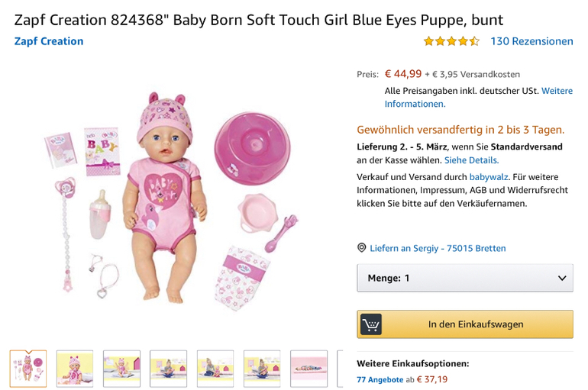588x390 pixels.
Task: Click the Menge dropdown chevron arrow
Action: 562,278
